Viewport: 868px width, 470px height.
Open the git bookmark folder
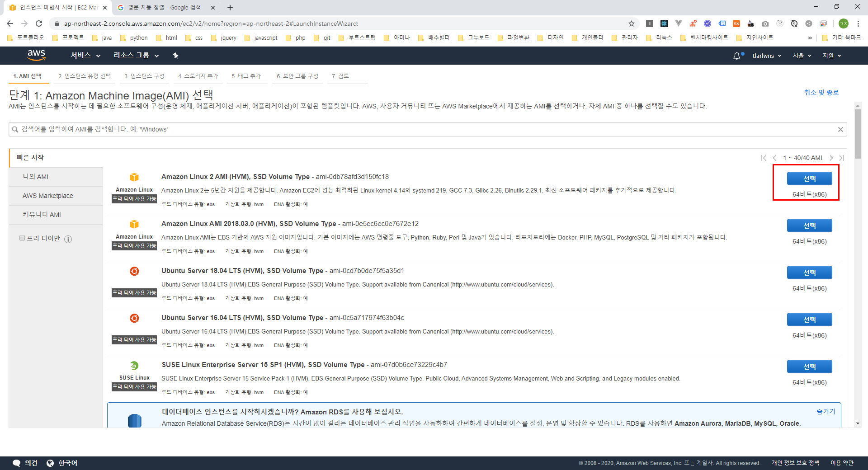(322, 38)
